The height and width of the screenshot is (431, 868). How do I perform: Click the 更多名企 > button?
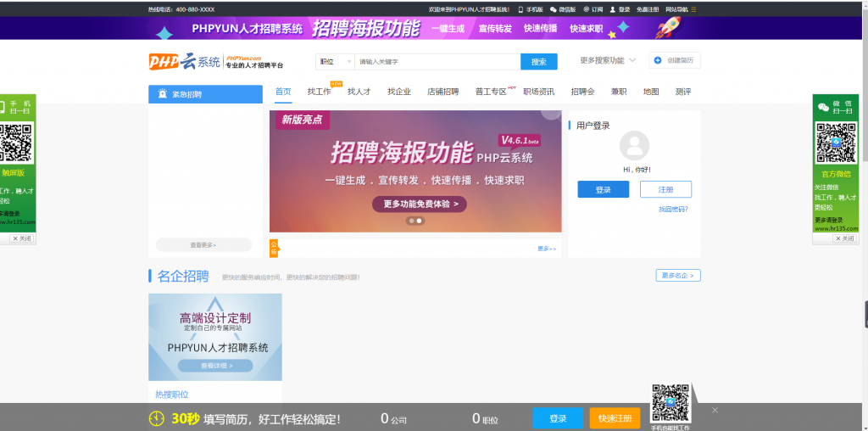coord(678,276)
